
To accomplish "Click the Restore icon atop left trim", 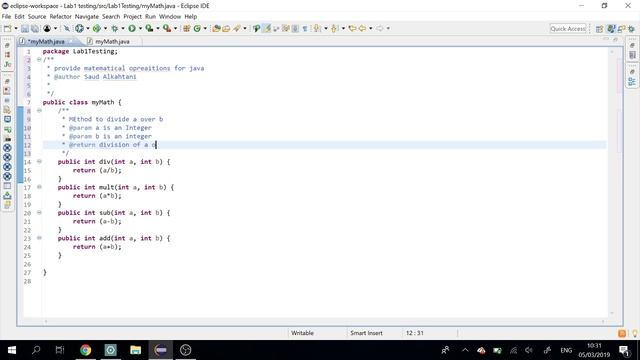I will [x=7, y=45].
